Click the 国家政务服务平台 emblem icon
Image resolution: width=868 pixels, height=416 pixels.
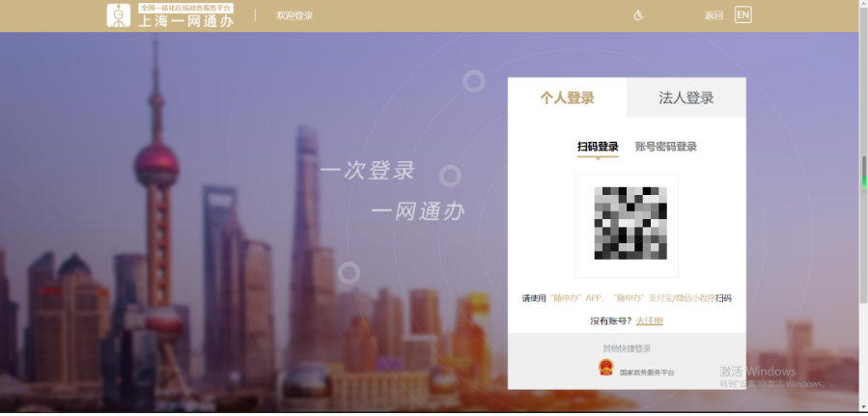click(x=606, y=368)
